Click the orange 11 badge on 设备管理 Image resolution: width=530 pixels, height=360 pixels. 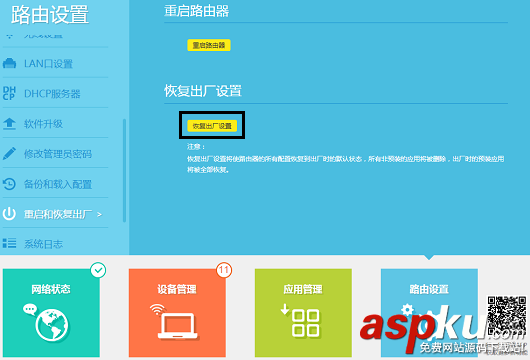click(224, 270)
